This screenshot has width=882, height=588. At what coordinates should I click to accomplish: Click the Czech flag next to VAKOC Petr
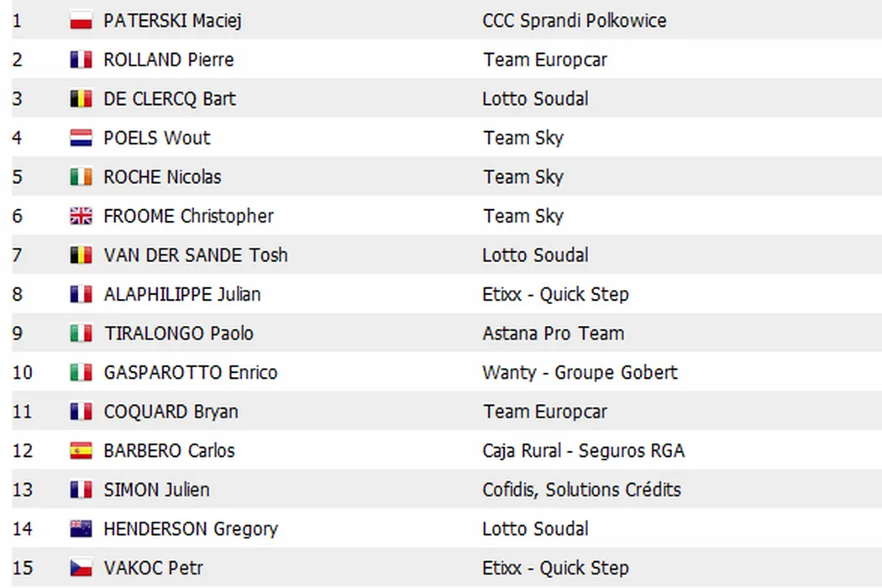81,569
